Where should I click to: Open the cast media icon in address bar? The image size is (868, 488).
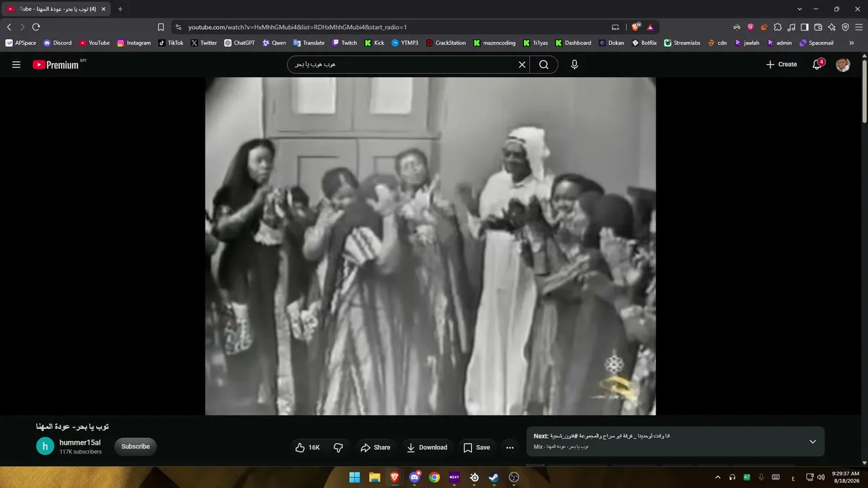[615, 27]
